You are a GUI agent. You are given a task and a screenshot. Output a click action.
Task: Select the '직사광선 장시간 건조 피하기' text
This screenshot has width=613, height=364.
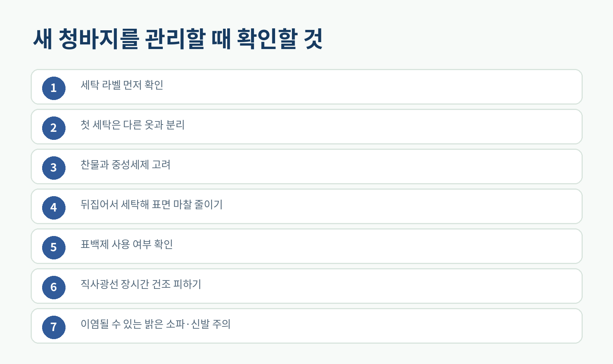tap(141, 284)
